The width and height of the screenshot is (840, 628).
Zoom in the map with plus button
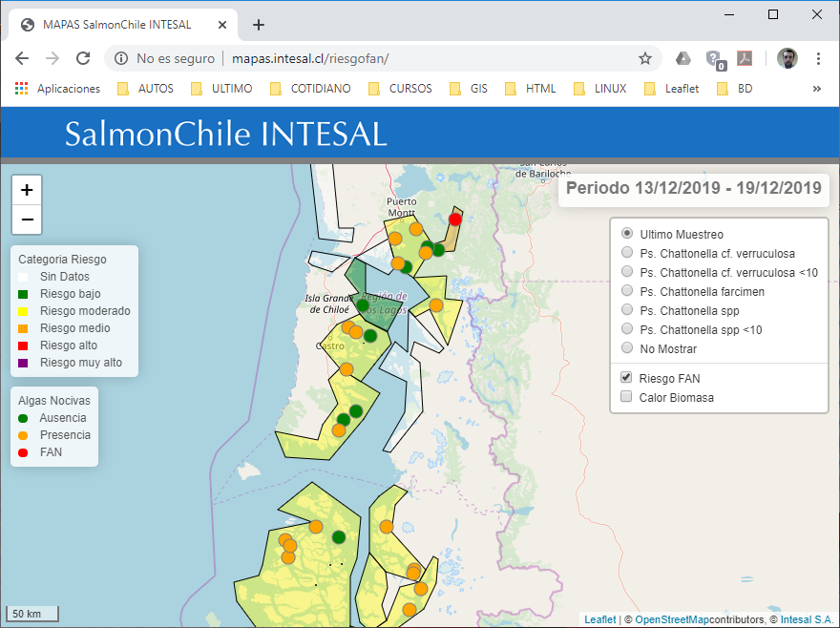click(27, 190)
